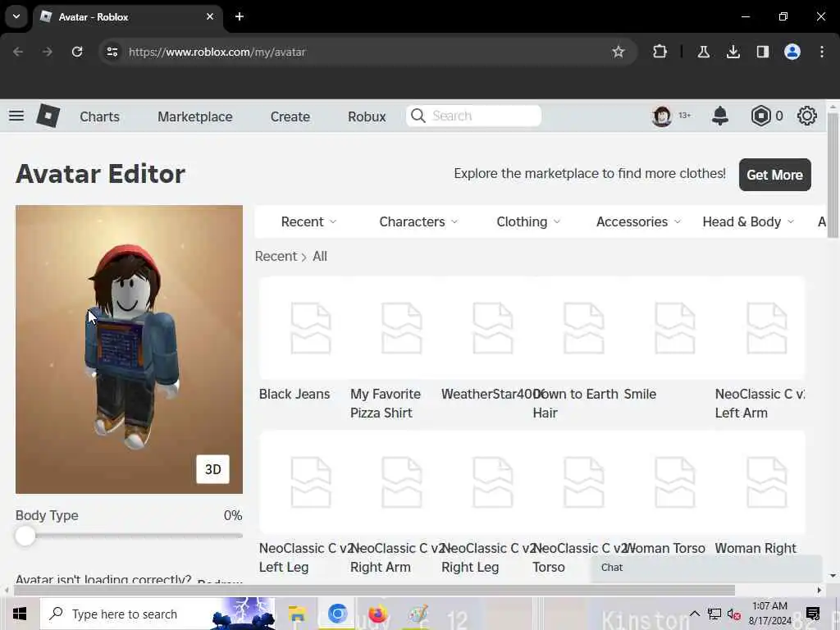Expand the Accessories category dropdown
The width and height of the screenshot is (840, 630).
pyautogui.click(x=638, y=221)
